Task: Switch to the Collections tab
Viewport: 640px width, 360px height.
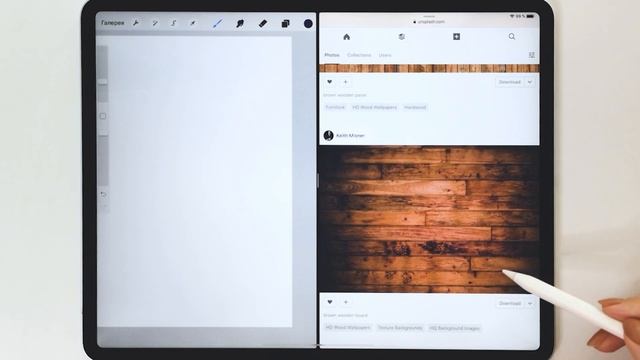Action: [x=359, y=55]
